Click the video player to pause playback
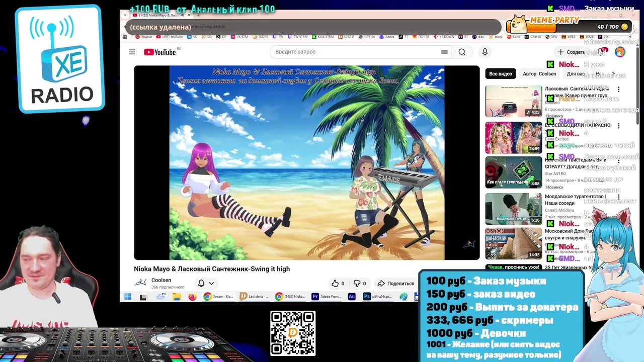 pos(306,162)
